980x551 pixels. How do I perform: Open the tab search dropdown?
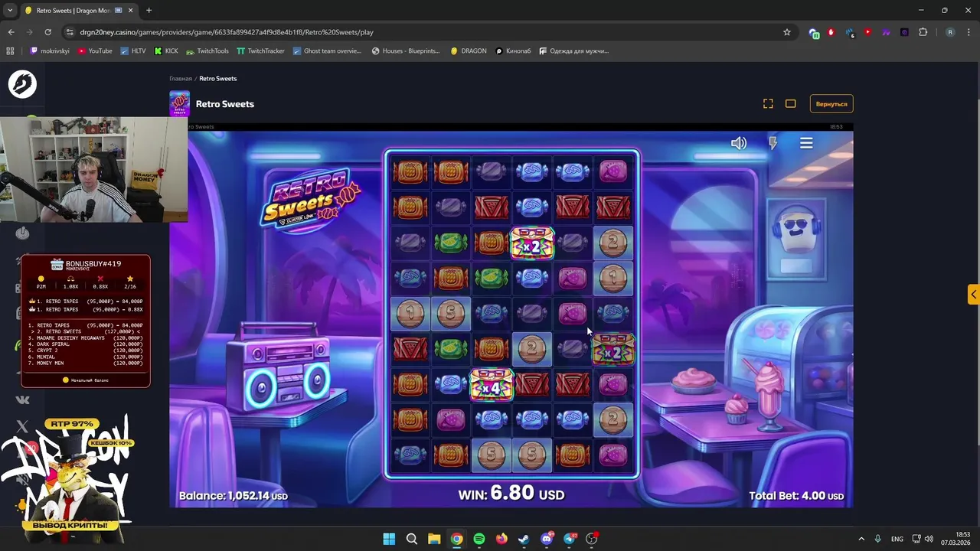coord(10,11)
